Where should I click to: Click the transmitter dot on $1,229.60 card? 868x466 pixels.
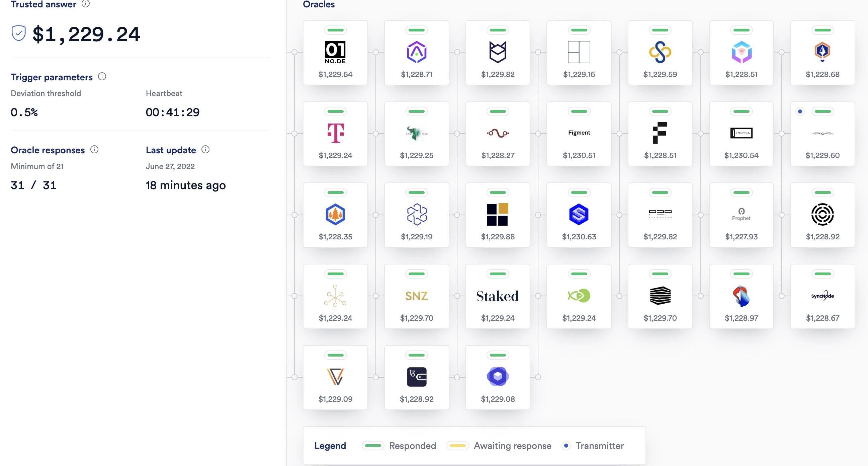tap(800, 111)
